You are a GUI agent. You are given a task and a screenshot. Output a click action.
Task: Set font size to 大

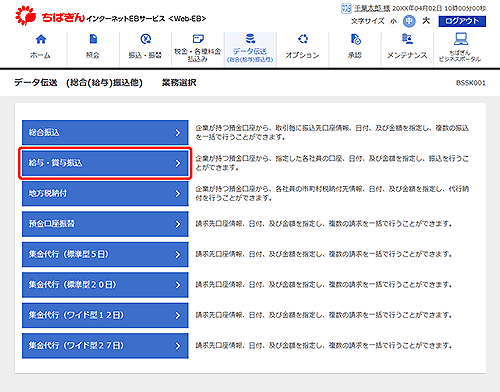[x=426, y=21]
